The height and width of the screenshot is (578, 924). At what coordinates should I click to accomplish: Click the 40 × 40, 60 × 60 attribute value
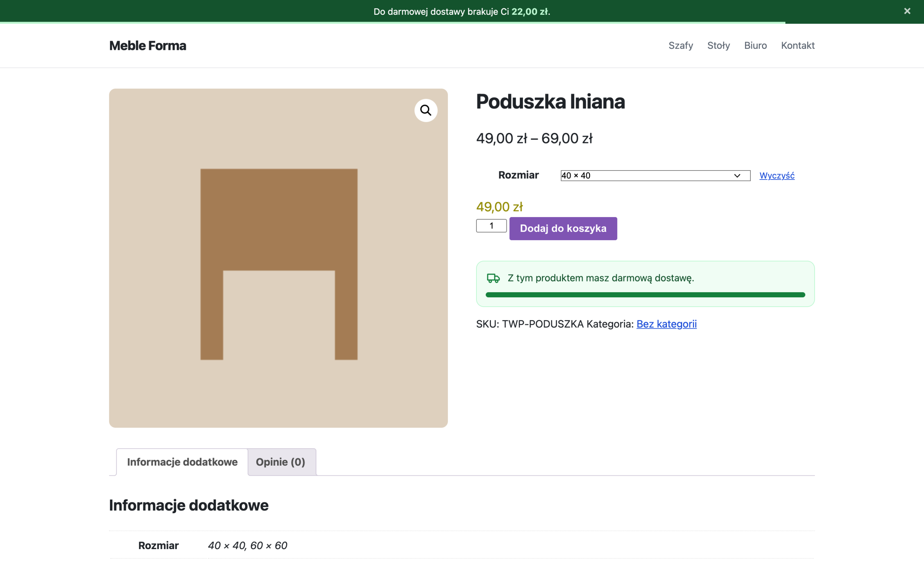[247, 545]
